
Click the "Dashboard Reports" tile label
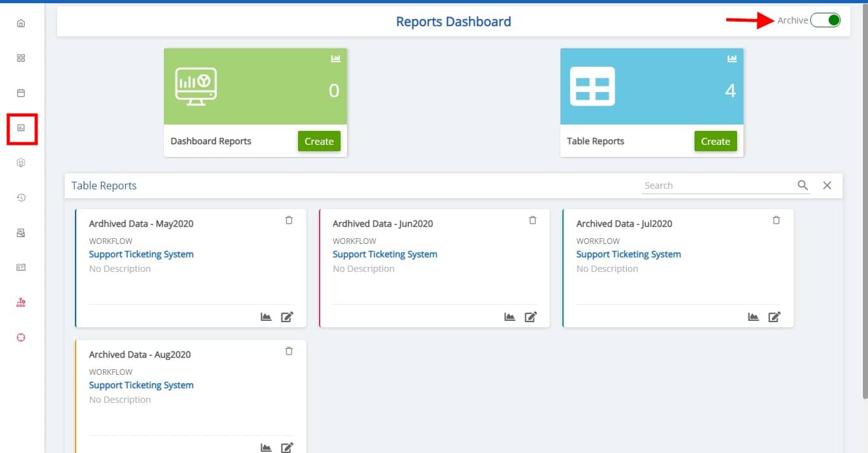[211, 141]
